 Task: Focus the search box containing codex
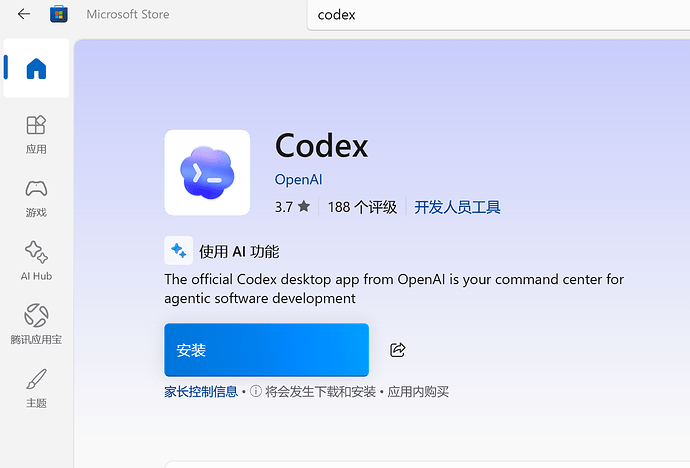coord(499,15)
